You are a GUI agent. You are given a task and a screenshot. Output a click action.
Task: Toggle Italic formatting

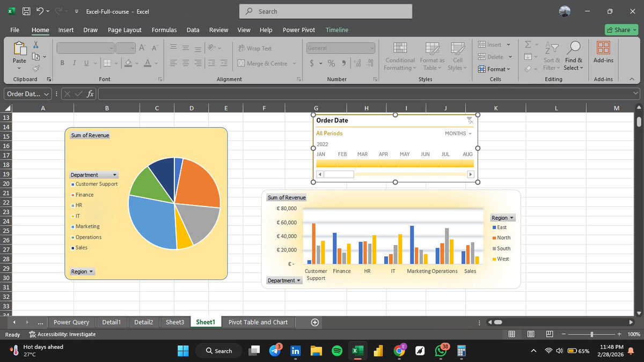click(x=75, y=63)
